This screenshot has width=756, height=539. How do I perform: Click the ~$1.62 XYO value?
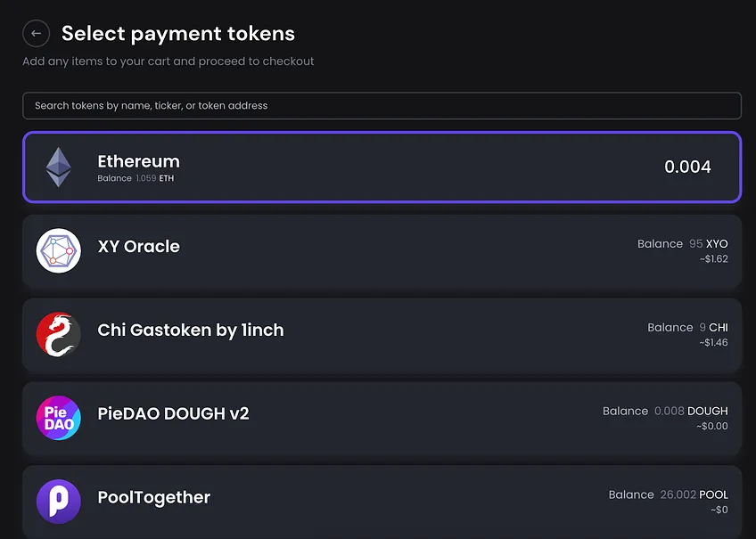[x=713, y=259]
